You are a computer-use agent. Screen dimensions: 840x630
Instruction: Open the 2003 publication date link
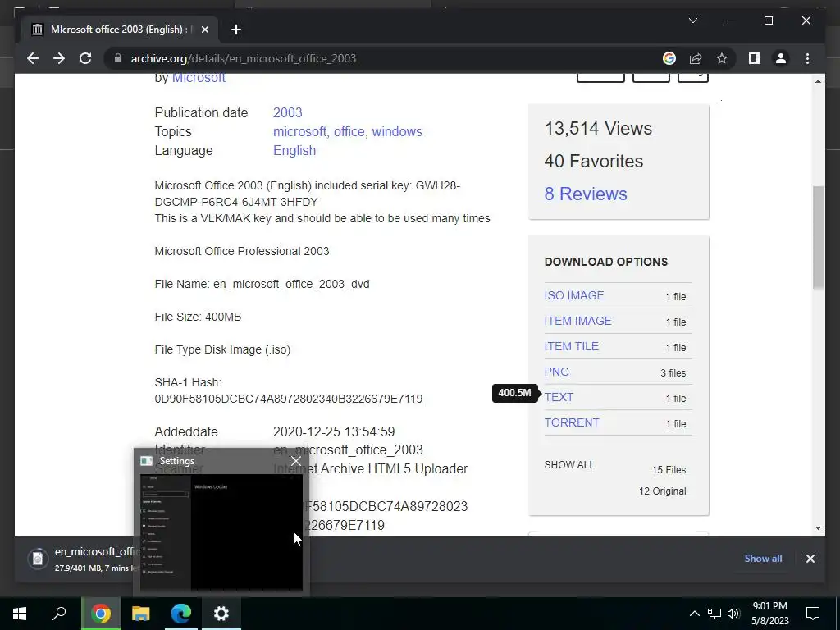click(x=288, y=112)
